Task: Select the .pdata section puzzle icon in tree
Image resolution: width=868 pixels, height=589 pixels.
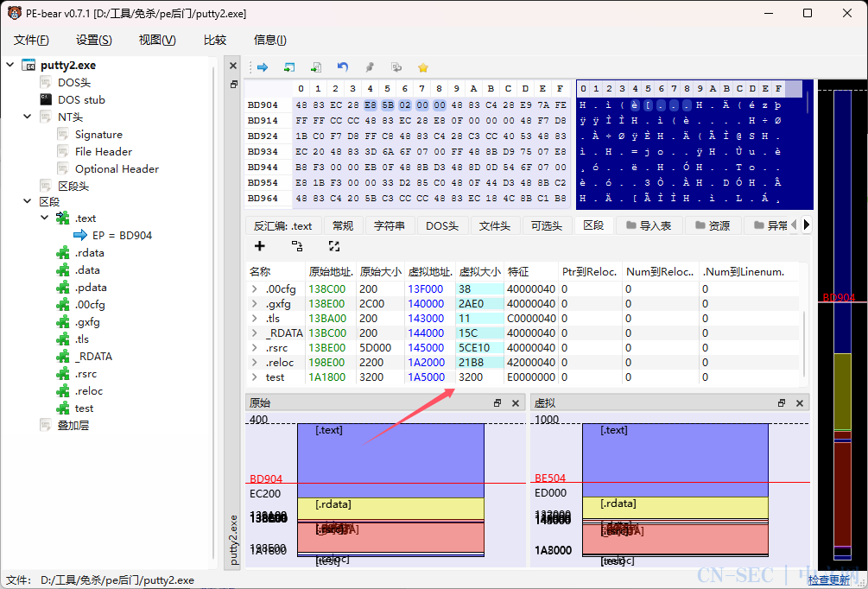Action: [x=63, y=288]
